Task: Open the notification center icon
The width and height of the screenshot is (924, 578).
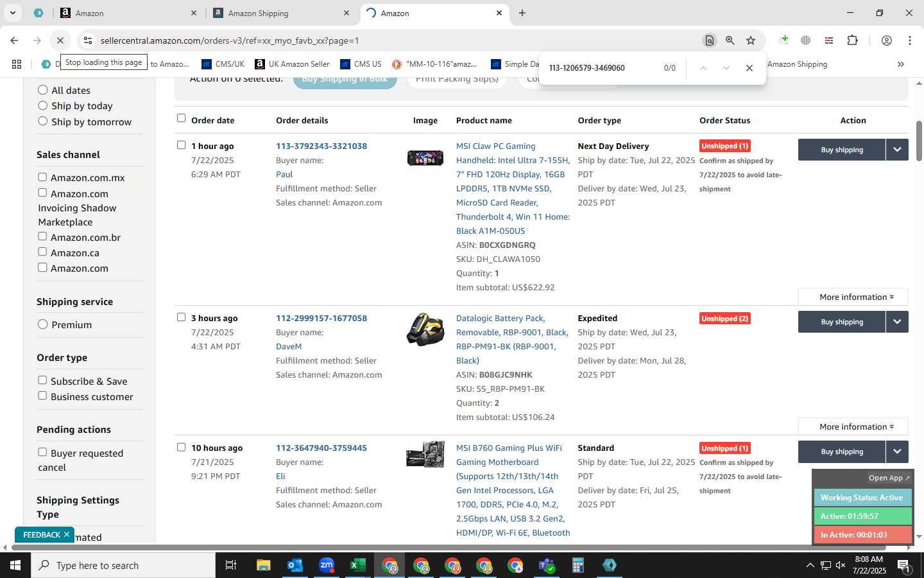Action: pyautogui.click(x=903, y=566)
